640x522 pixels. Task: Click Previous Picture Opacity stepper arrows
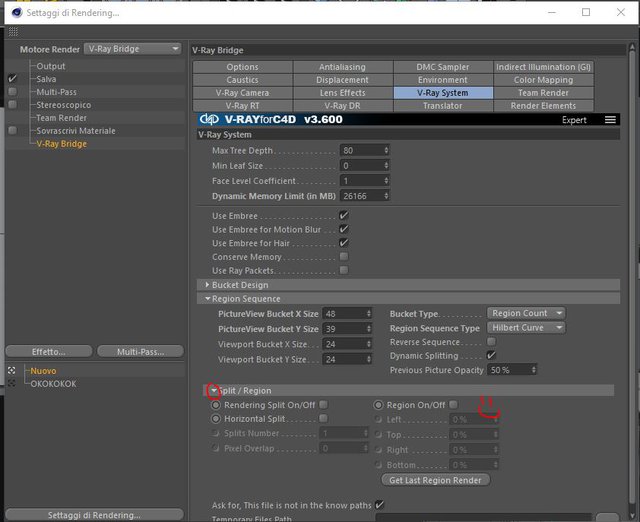(x=533, y=370)
